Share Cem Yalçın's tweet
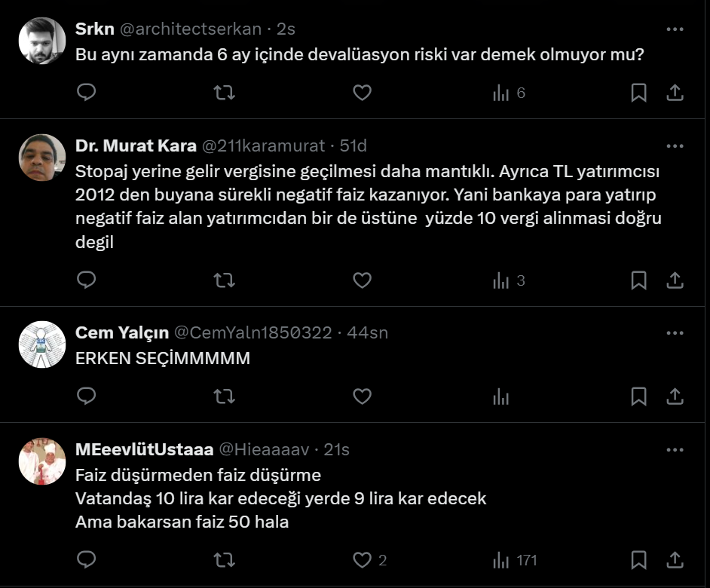The width and height of the screenshot is (710, 588). pyautogui.click(x=675, y=397)
